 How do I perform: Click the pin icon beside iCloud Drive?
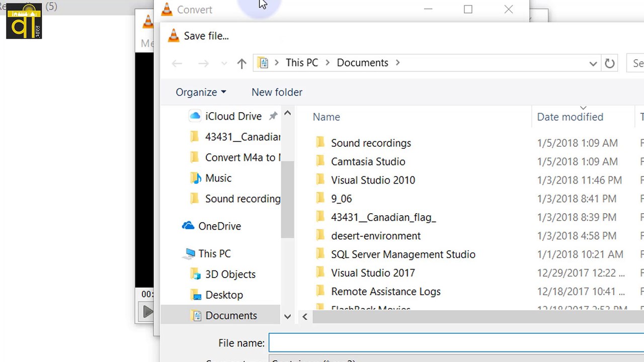click(x=273, y=116)
